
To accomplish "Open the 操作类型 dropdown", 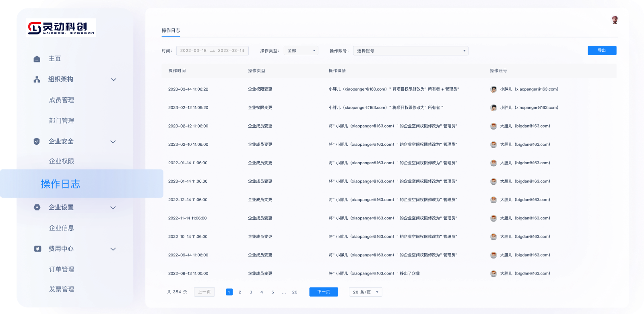I will pyautogui.click(x=301, y=51).
